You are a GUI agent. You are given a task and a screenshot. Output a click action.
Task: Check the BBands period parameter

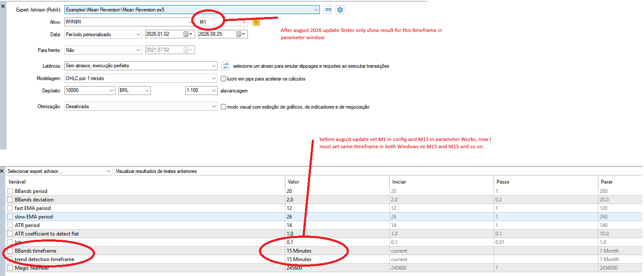point(10,191)
